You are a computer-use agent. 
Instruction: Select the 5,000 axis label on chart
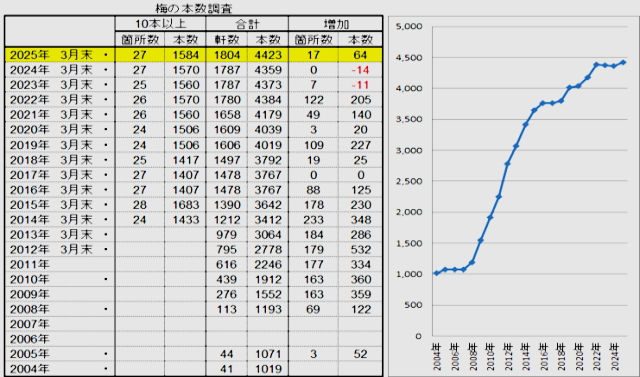point(409,27)
